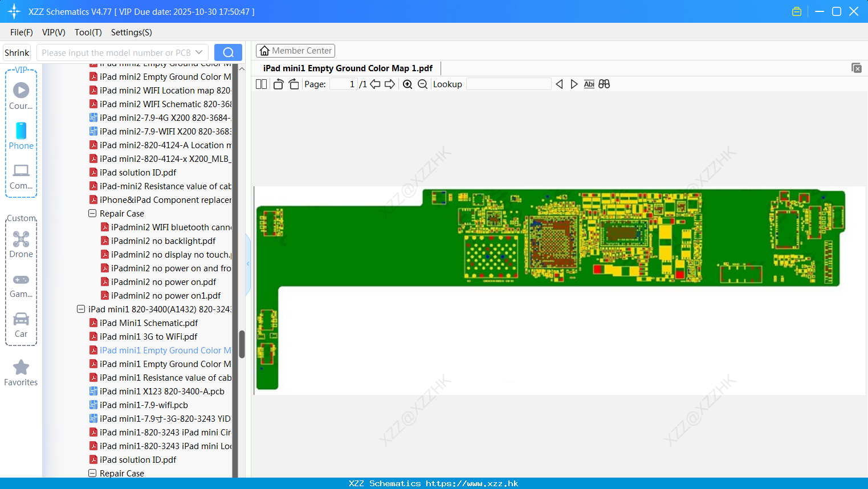
Task: Rotate page clockwise
Action: (294, 84)
